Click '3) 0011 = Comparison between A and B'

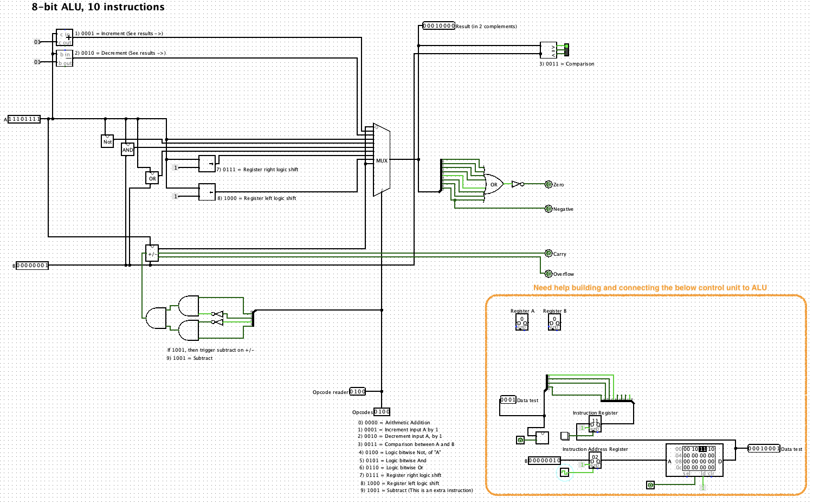(406, 444)
